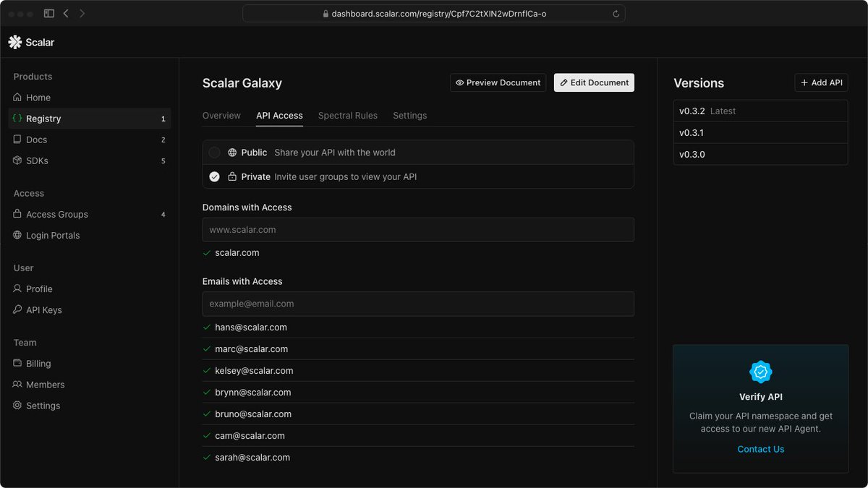Screen dimensions: 868x488
Task: Click the Scalar Galaxy title
Action: (242, 83)
